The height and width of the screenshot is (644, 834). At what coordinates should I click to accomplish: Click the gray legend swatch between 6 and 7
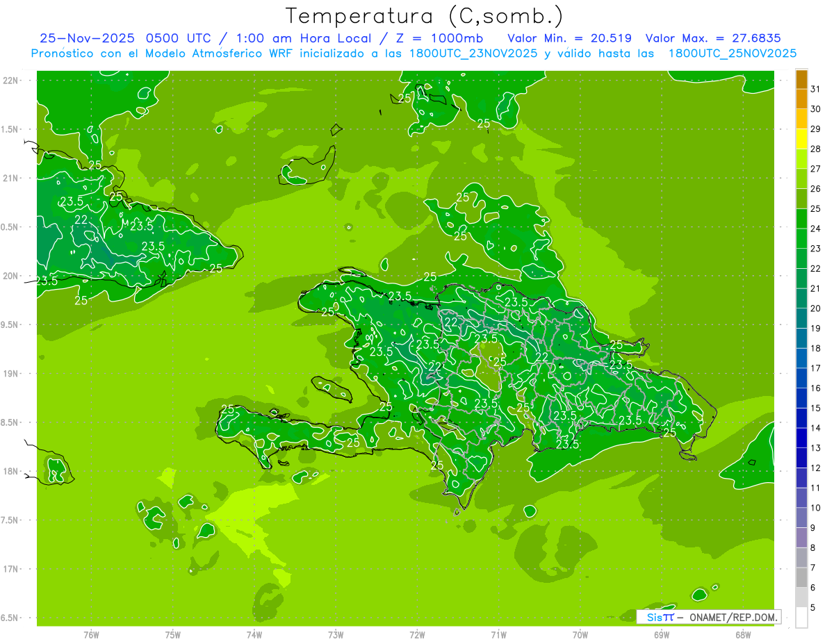(801, 578)
